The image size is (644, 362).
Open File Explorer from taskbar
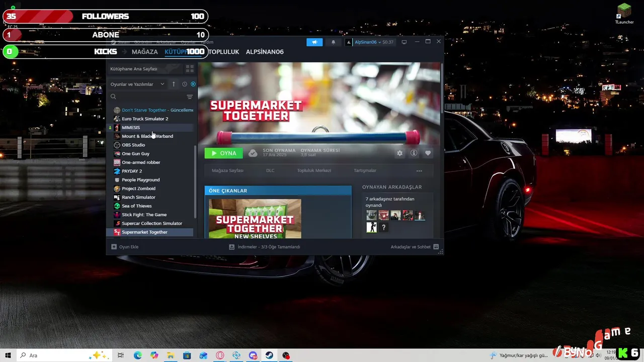(x=170, y=355)
